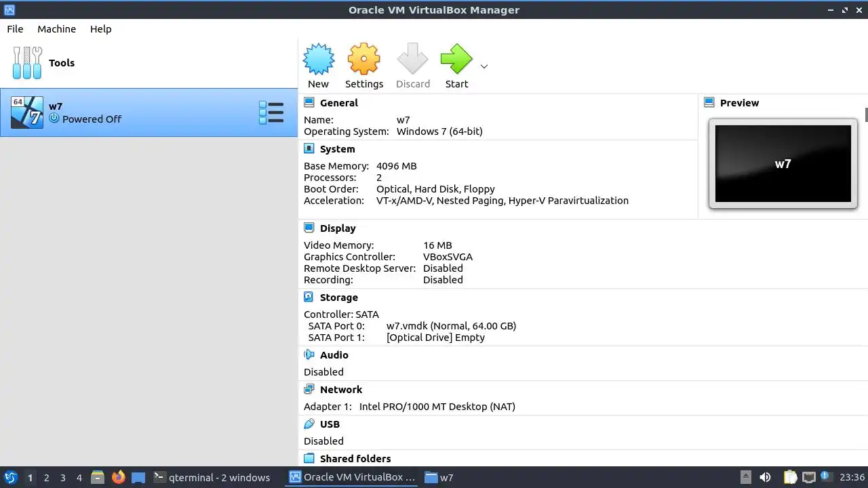This screenshot has width=868, height=488.
Task: Start the w7 virtual machine
Action: (x=456, y=59)
